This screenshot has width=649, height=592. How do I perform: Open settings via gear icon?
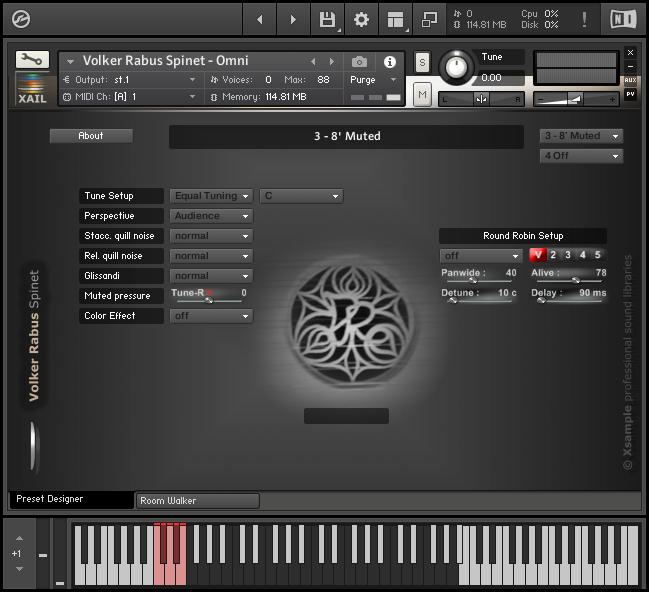click(361, 19)
